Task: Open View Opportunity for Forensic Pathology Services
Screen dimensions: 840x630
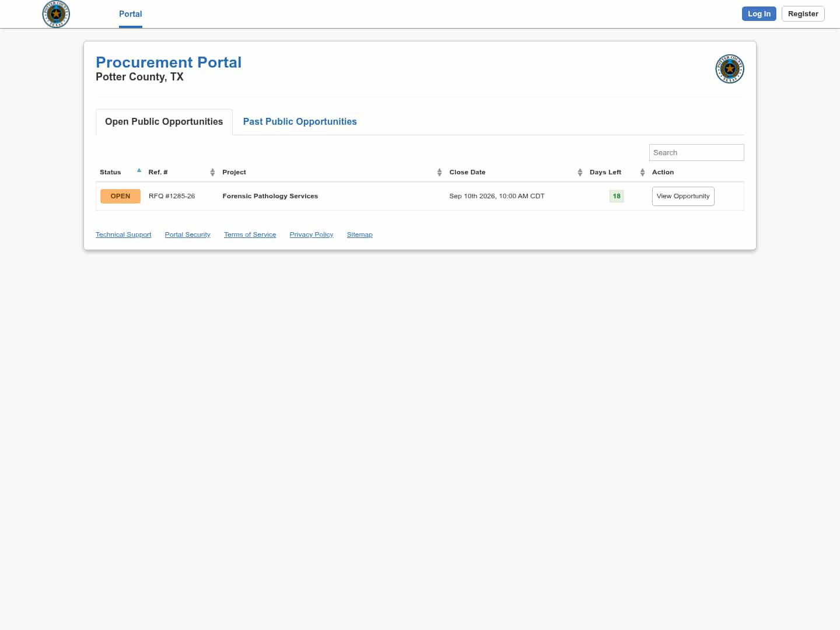Action: point(683,196)
